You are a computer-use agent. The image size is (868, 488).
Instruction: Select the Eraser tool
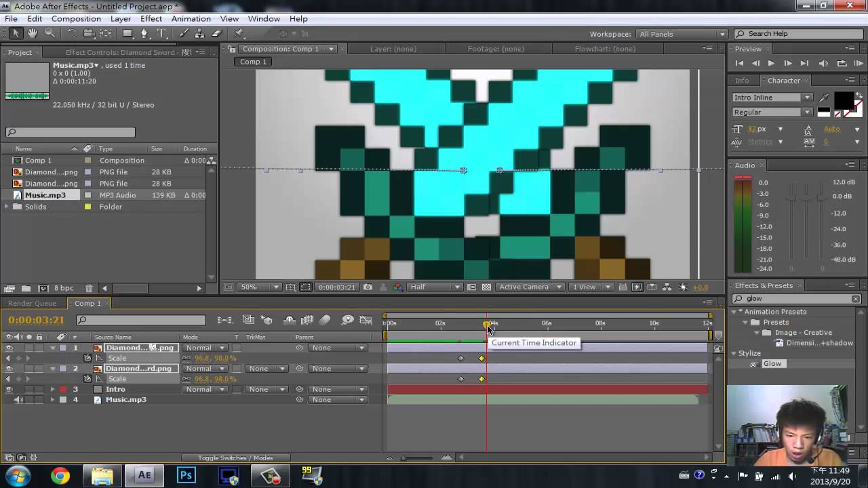click(217, 33)
